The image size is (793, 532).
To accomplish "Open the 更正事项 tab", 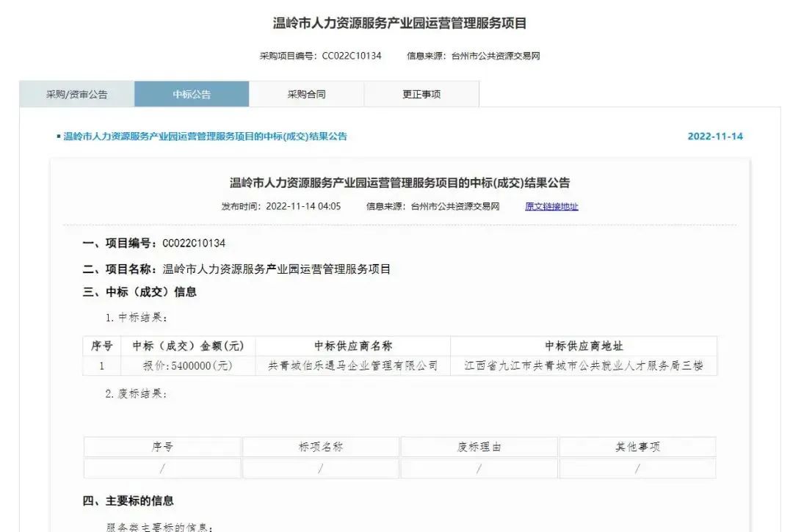I will [x=421, y=94].
